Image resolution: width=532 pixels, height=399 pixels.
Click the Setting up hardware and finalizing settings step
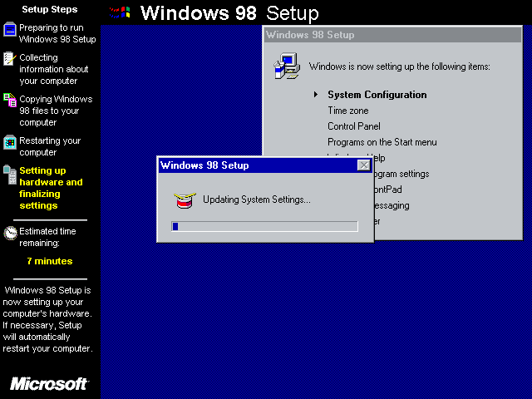[x=51, y=188]
